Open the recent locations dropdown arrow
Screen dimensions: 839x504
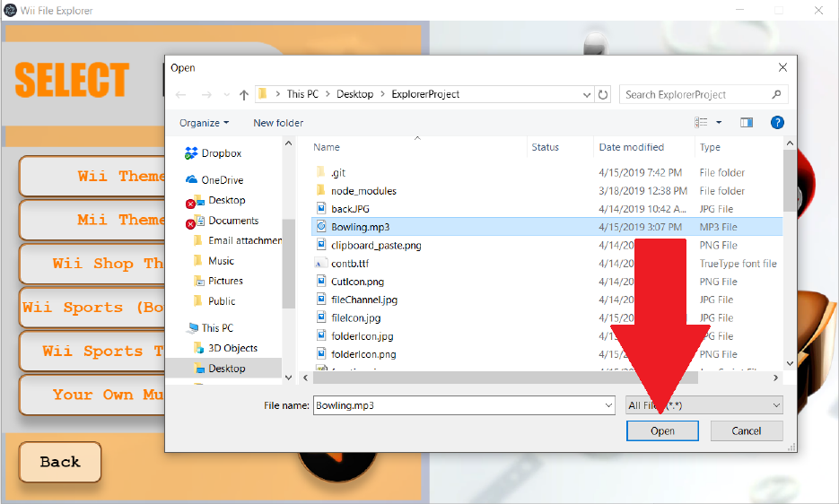[x=227, y=95]
